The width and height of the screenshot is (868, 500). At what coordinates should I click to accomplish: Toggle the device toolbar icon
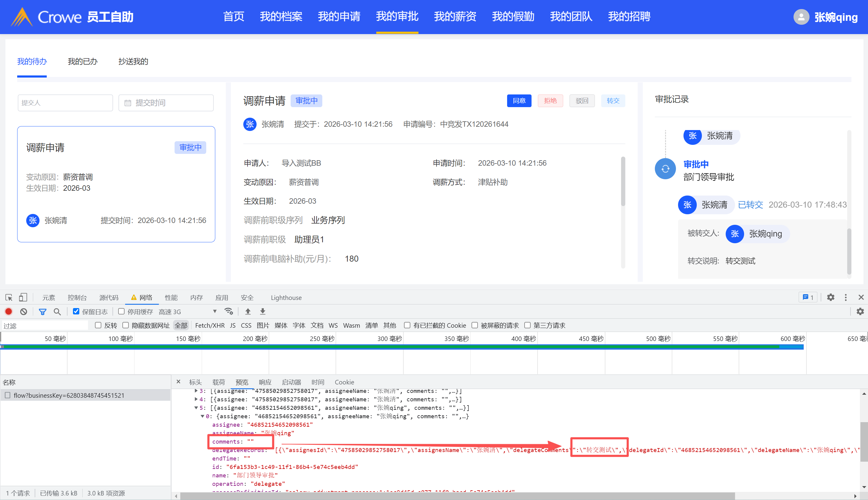pos(23,298)
